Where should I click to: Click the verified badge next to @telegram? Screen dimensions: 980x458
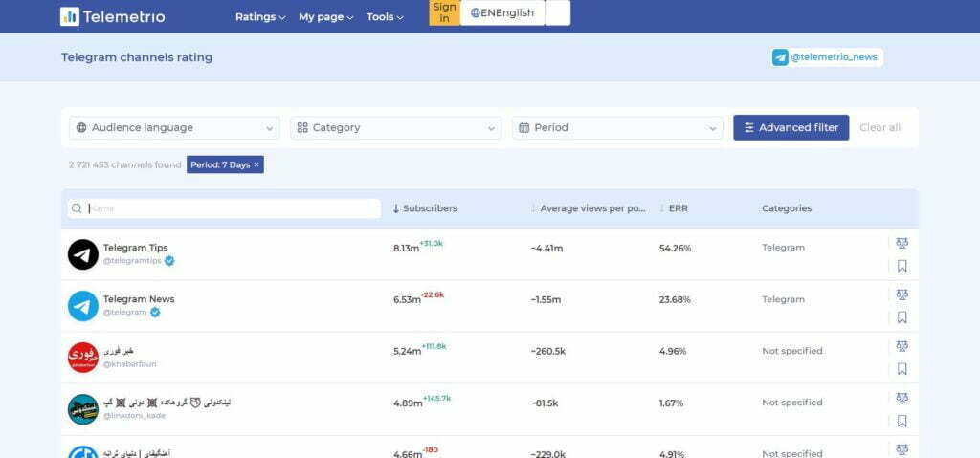pos(155,312)
